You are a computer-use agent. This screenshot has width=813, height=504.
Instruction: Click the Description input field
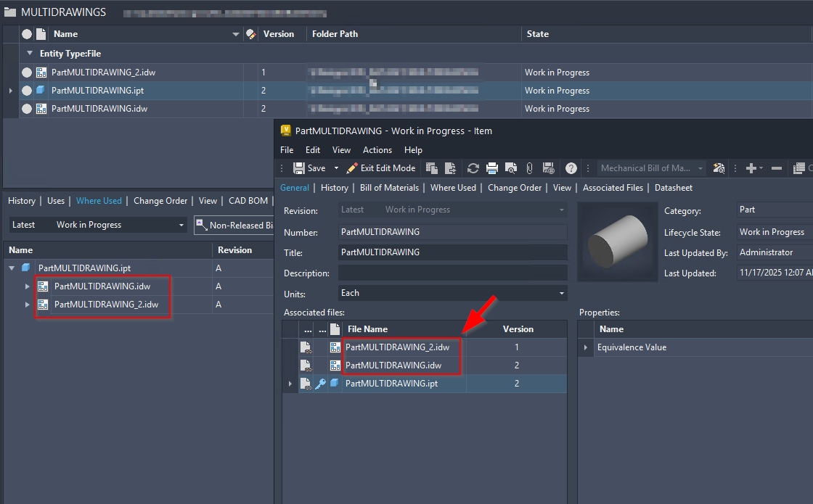pyautogui.click(x=453, y=273)
